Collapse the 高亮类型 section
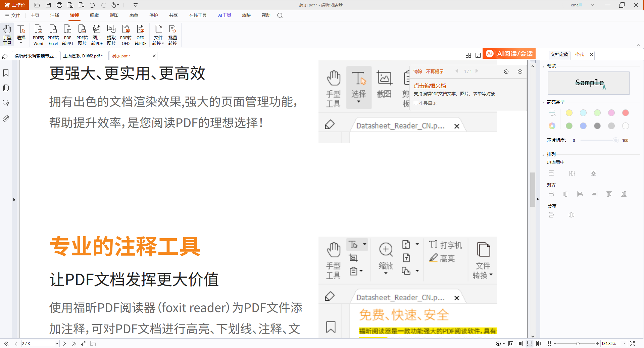The height and width of the screenshot is (348, 644). click(x=544, y=102)
